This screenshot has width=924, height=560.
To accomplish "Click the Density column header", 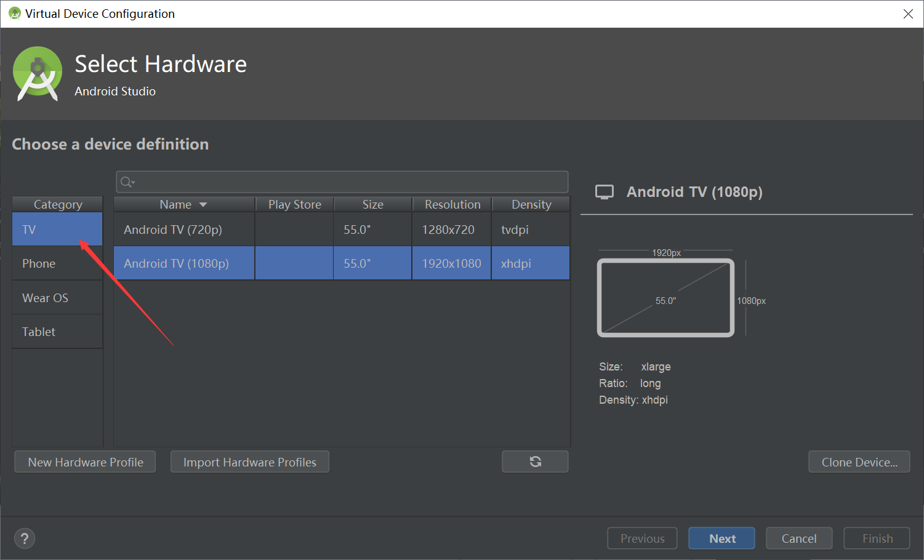I will (531, 204).
